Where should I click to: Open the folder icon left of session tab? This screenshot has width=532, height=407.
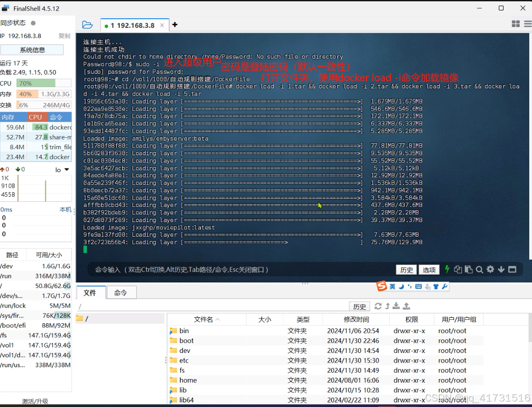(x=87, y=25)
